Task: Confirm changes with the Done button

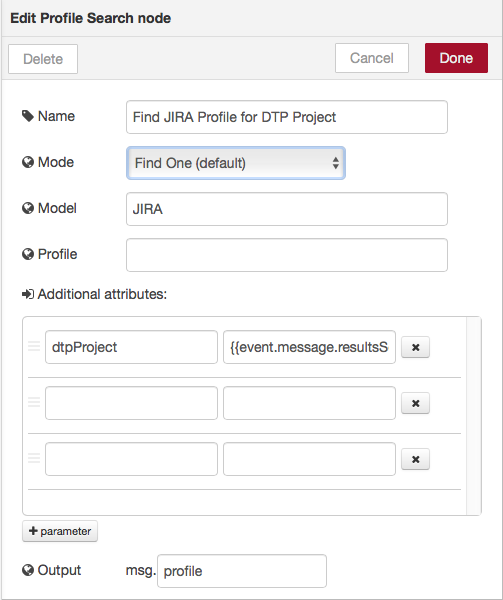Action: pyautogui.click(x=456, y=58)
